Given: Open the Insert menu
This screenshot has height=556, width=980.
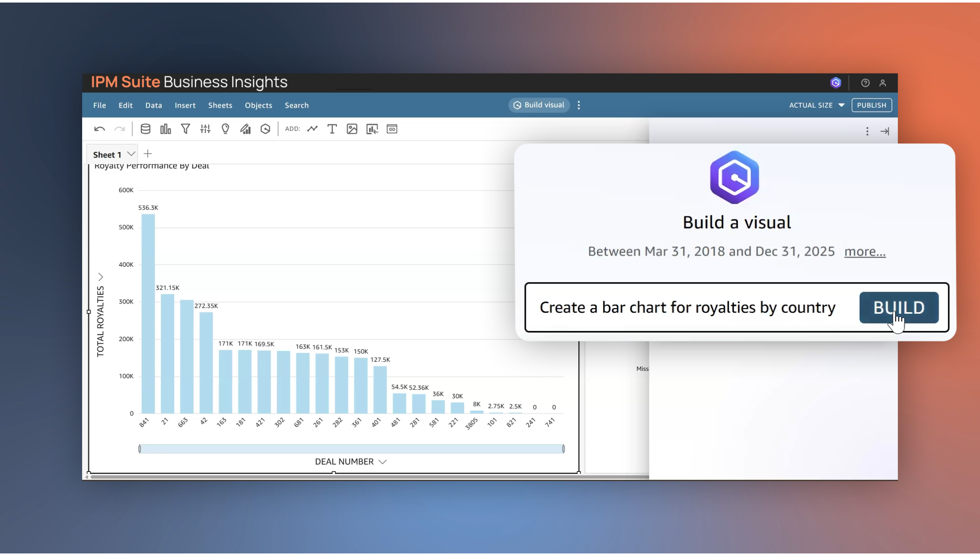Looking at the screenshot, I should pyautogui.click(x=185, y=105).
